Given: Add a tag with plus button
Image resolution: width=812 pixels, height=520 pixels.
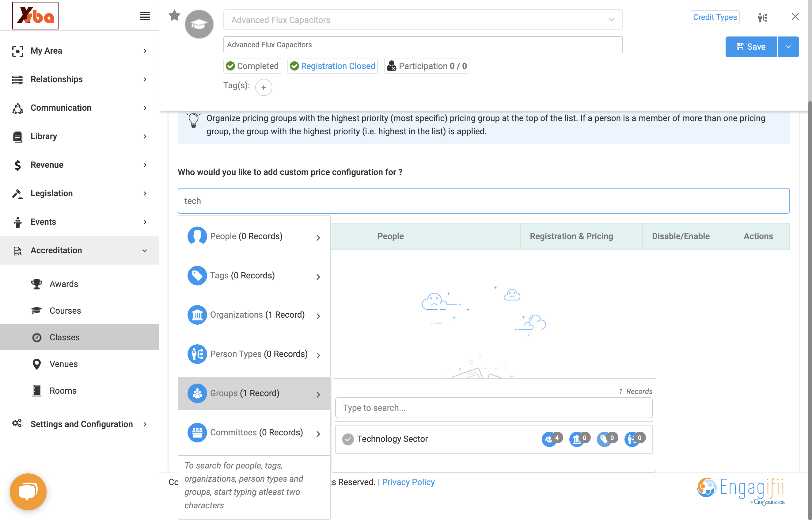Looking at the screenshot, I should click(x=264, y=87).
